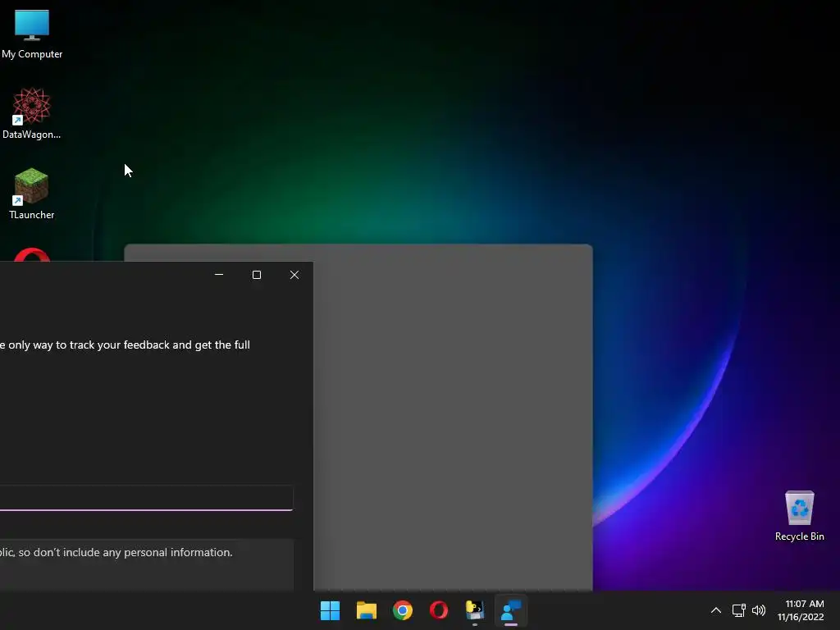Image resolution: width=840 pixels, height=630 pixels.
Task: Launch Google Chrome from the taskbar
Action: coord(402,610)
